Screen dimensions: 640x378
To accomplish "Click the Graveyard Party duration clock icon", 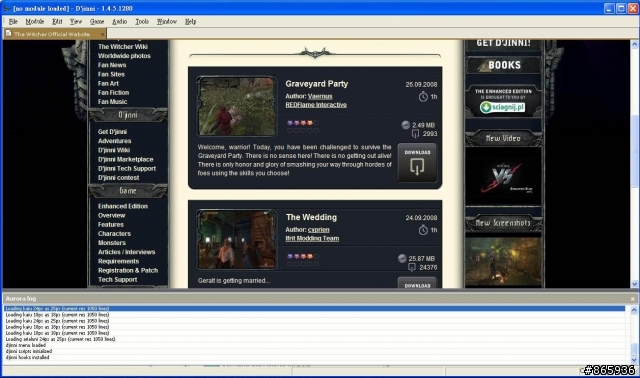I will coord(423,97).
